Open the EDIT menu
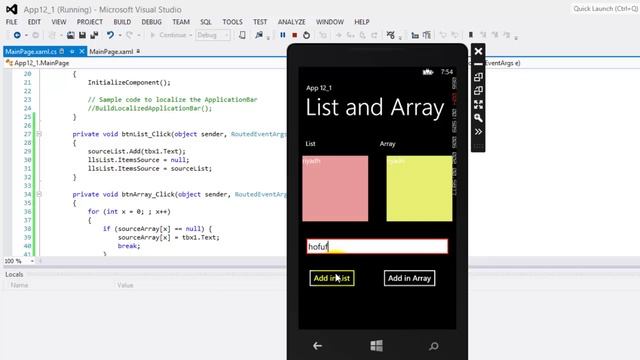 (x=34, y=22)
